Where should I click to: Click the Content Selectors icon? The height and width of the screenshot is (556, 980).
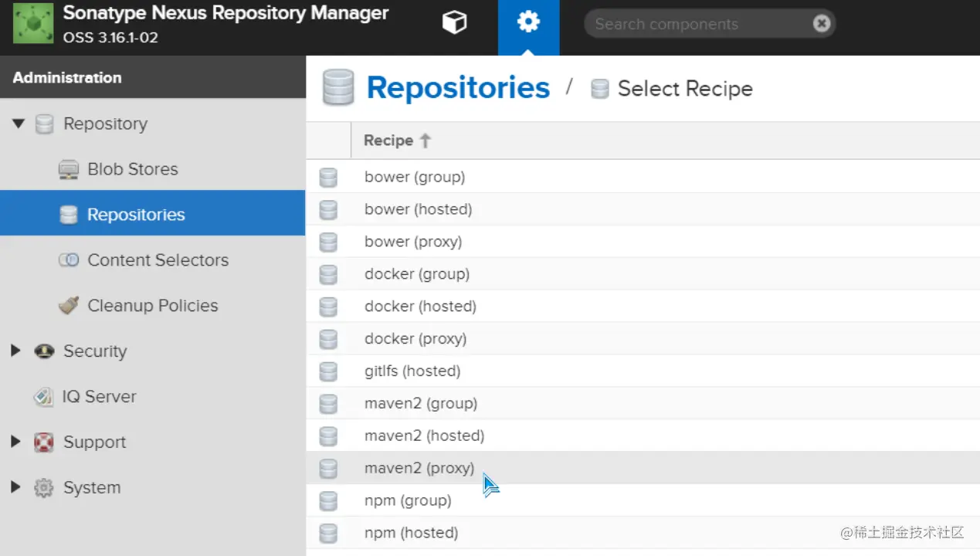tap(69, 260)
